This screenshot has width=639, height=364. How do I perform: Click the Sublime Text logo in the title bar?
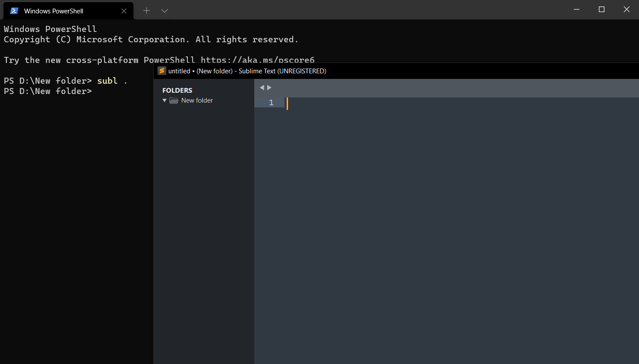162,71
